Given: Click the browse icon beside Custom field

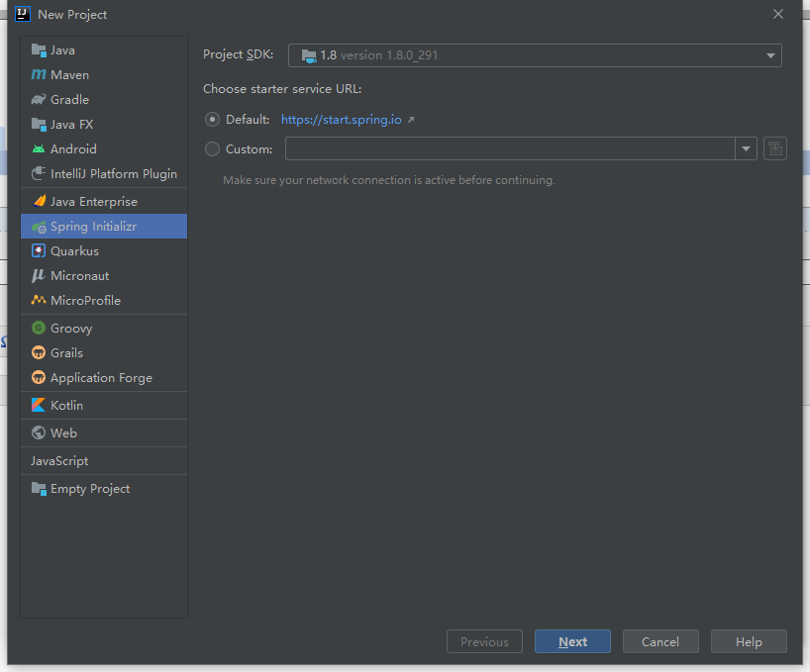Looking at the screenshot, I should coord(775,149).
